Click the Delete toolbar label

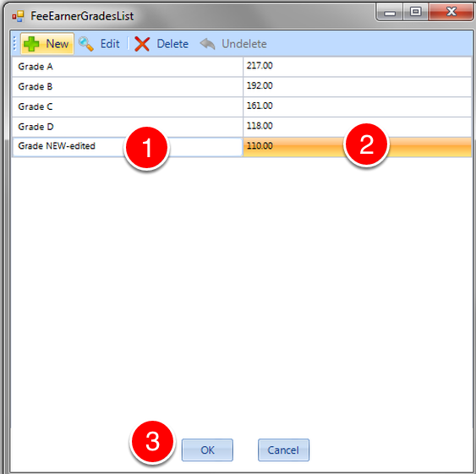pyautogui.click(x=172, y=44)
